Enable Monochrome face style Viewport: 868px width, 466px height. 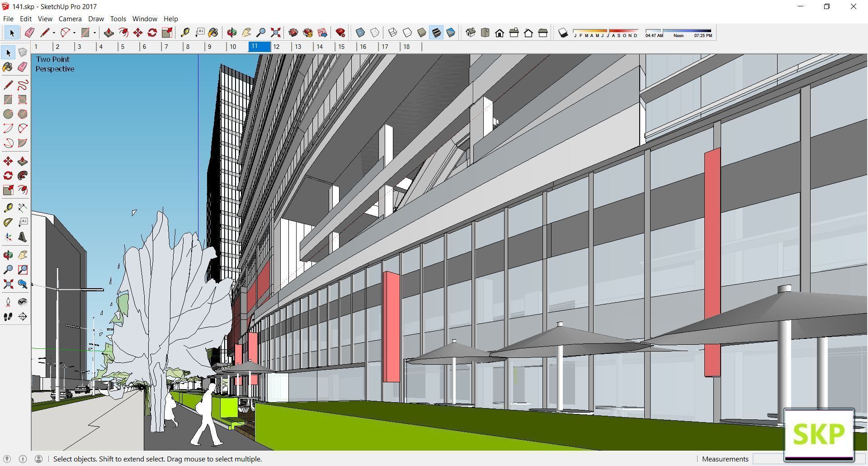pos(450,33)
